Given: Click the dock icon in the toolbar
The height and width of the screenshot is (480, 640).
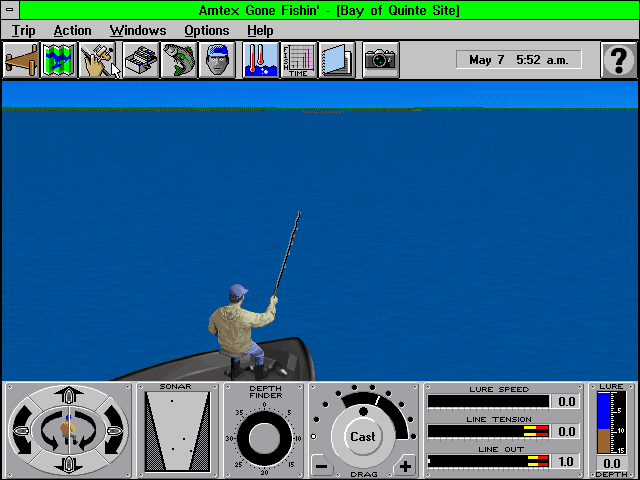Looking at the screenshot, I should click(x=21, y=60).
